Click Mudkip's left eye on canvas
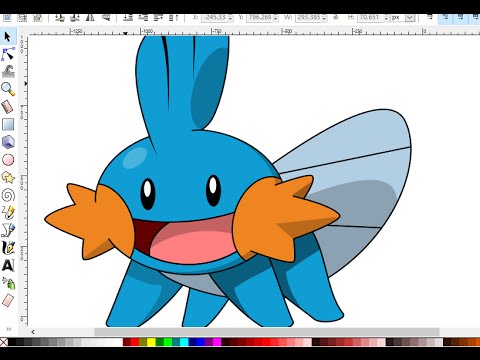Screen dimensions: 480x360 coord(148,194)
